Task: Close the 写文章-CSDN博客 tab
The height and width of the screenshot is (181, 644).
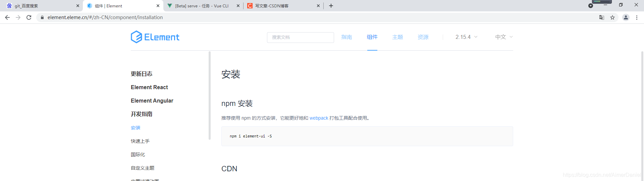Action: [x=318, y=6]
